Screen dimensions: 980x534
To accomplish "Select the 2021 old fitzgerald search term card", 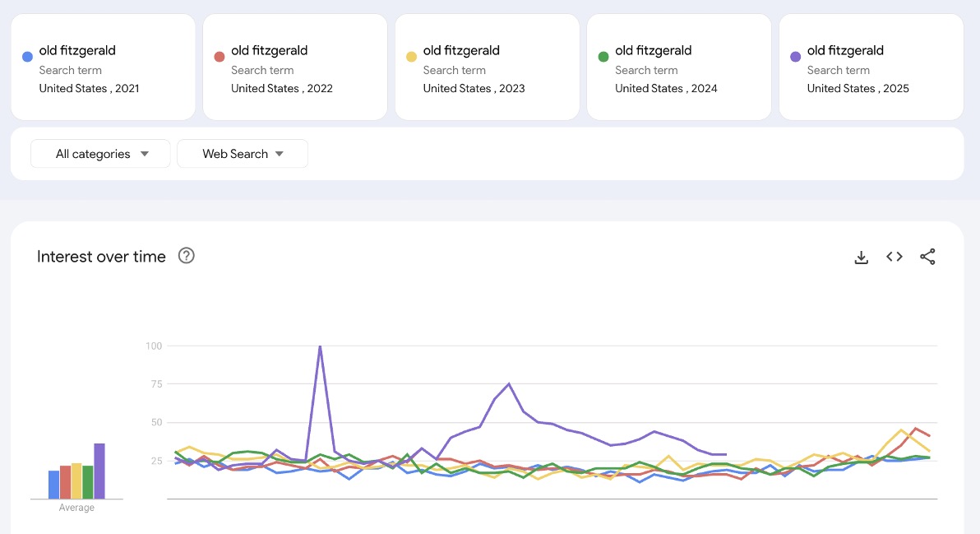I will (103, 67).
